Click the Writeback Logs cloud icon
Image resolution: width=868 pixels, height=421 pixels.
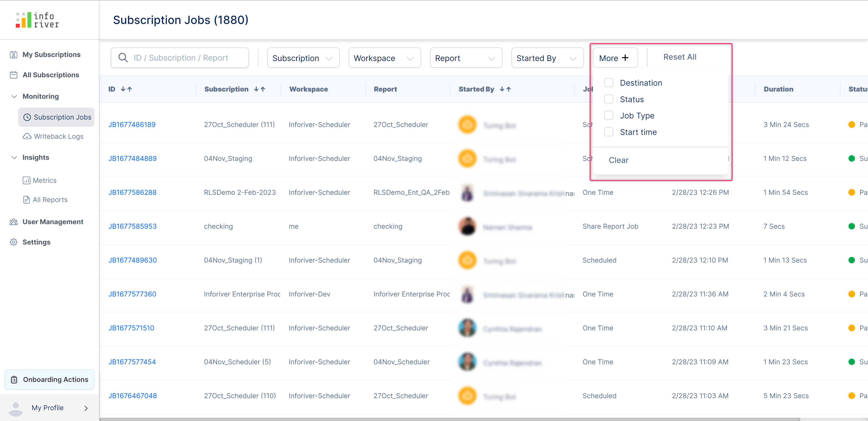point(27,136)
